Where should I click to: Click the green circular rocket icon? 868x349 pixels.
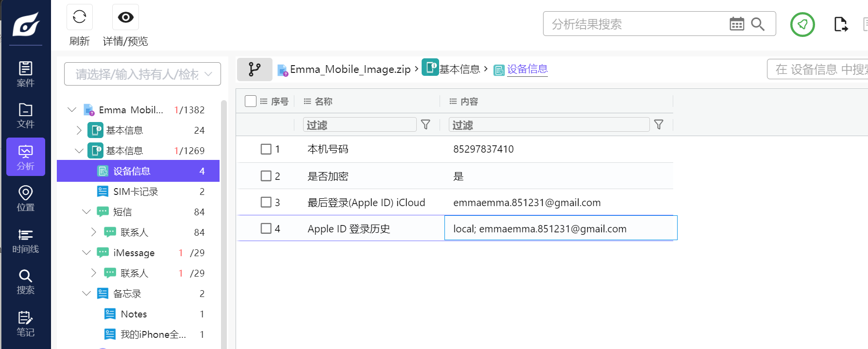(x=802, y=24)
